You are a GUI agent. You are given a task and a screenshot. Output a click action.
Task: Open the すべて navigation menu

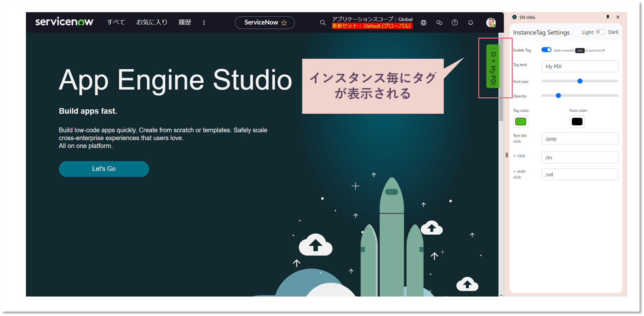pos(116,23)
